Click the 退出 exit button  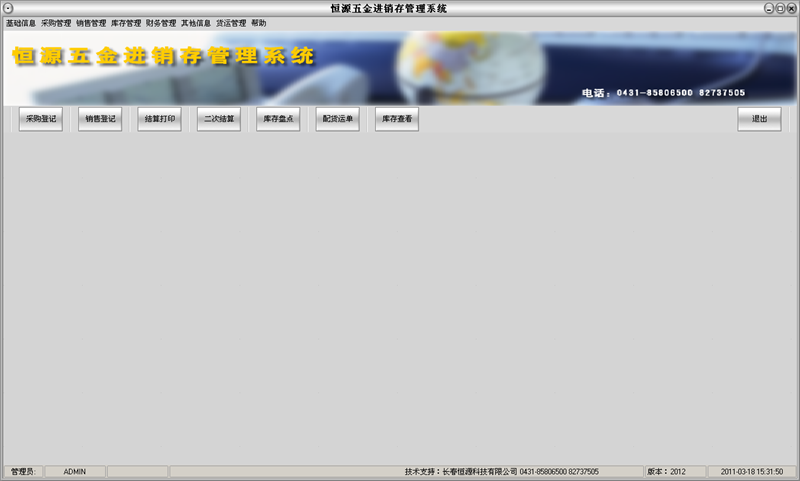[759, 119]
